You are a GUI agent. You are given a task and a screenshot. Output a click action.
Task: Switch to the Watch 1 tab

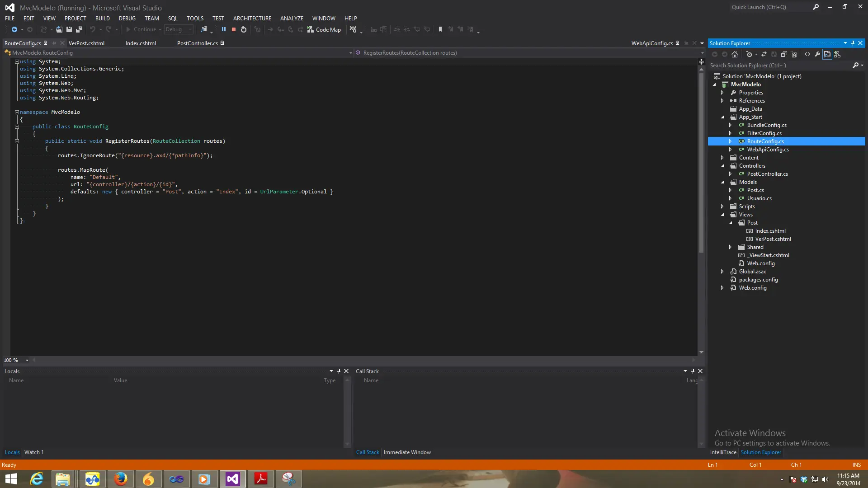[x=34, y=452]
